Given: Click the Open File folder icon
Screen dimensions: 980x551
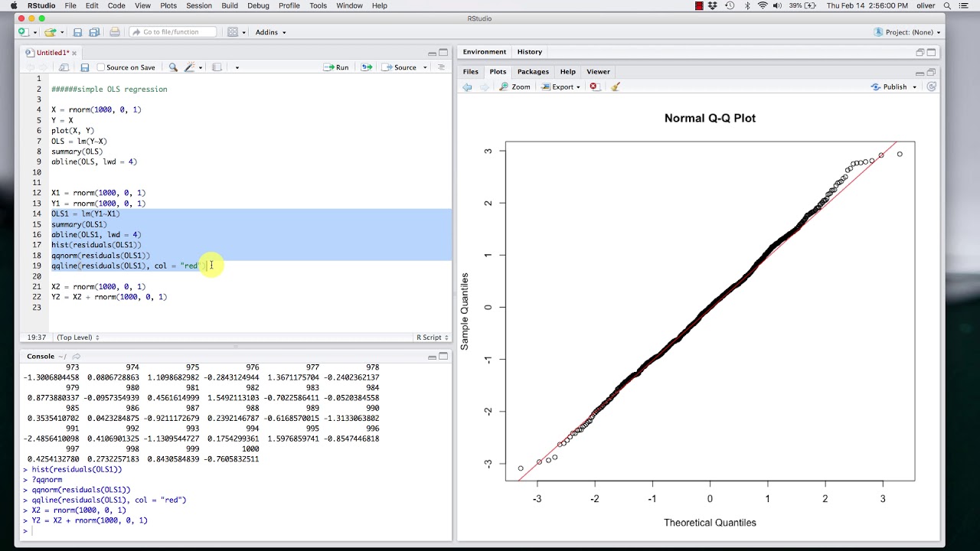Looking at the screenshot, I should pyautogui.click(x=49, y=32).
